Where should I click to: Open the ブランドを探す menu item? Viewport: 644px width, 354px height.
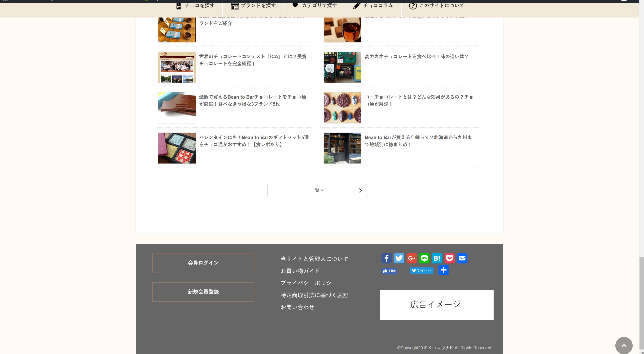pos(254,5)
